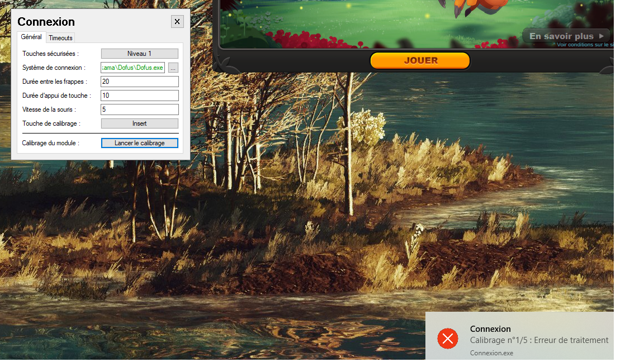
Task: Click the Durée entre les frappes label
Action: point(55,82)
